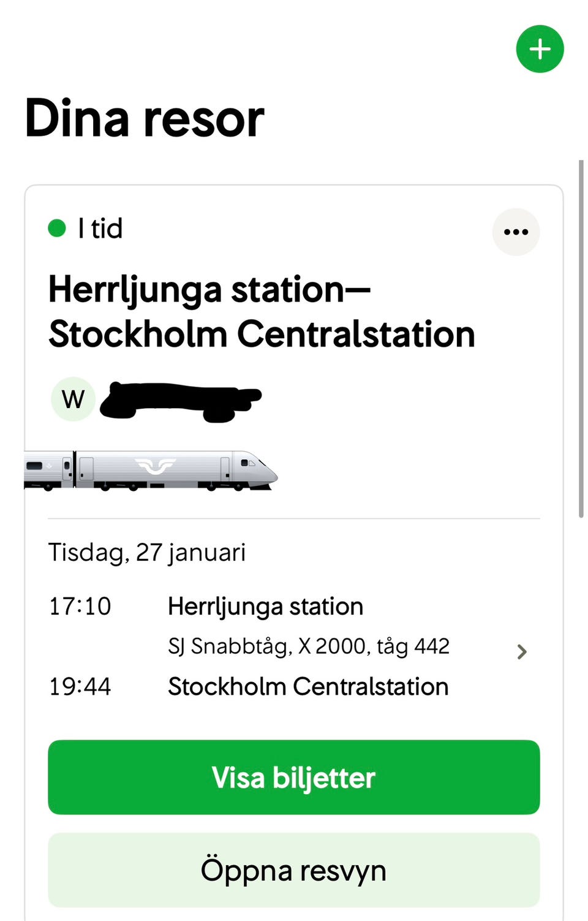Expand train details with the right chevron
The width and height of the screenshot is (588, 921).
(x=521, y=651)
